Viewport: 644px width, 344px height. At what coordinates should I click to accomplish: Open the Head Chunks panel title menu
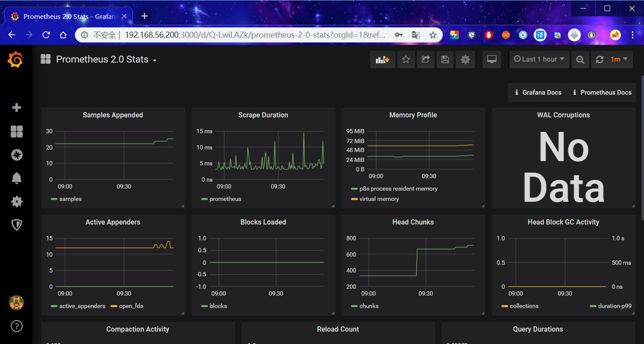[x=413, y=222]
